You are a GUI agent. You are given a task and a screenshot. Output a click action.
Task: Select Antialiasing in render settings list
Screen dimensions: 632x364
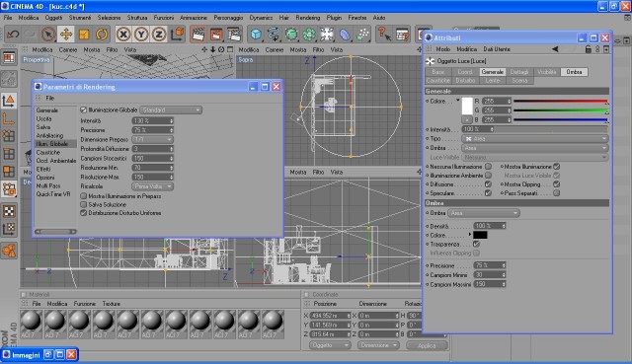[49, 136]
